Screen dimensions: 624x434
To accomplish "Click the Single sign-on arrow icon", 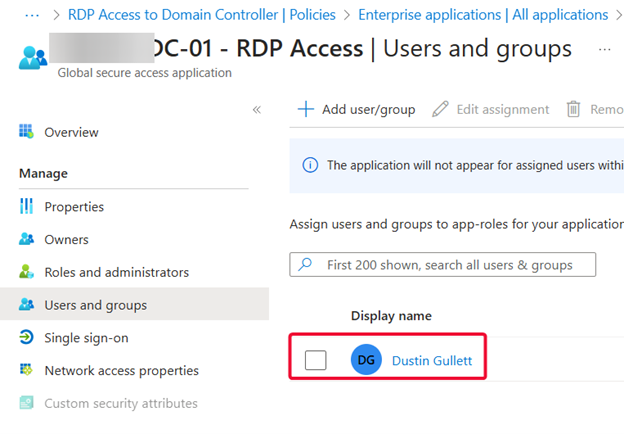I will click(x=26, y=337).
